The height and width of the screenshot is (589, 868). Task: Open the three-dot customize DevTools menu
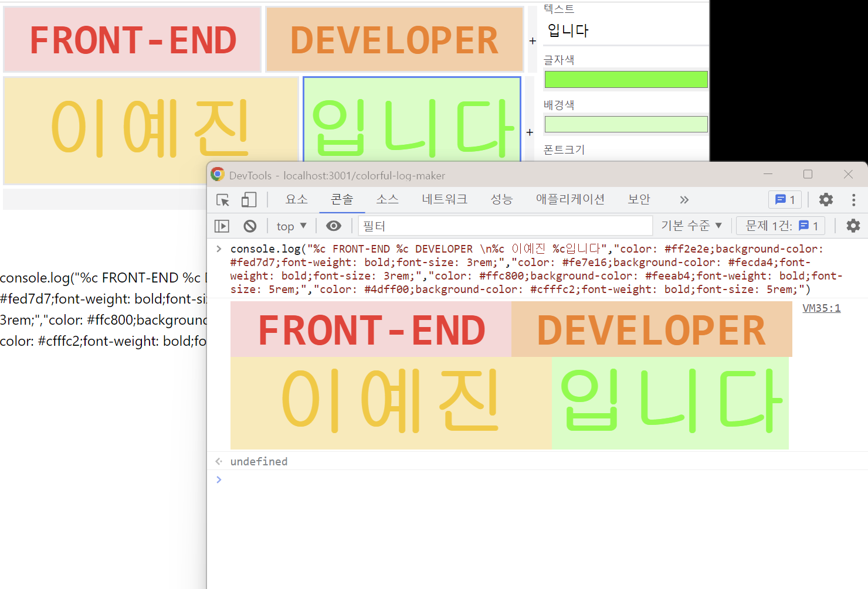point(854,199)
